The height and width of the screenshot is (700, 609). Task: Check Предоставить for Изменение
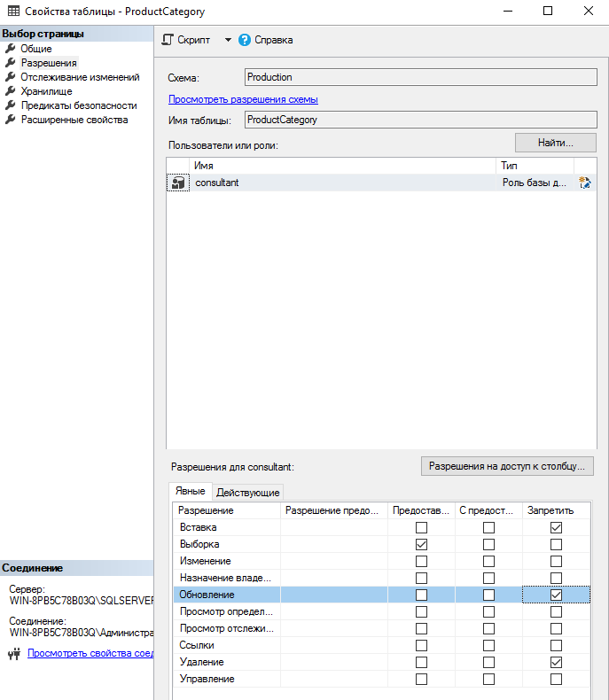[x=421, y=561]
